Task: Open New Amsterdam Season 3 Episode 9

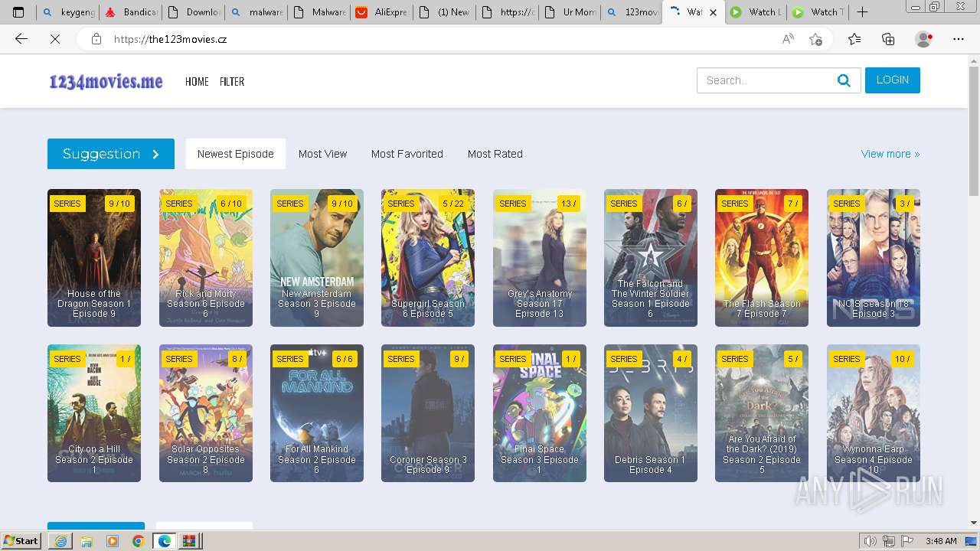Action: pyautogui.click(x=317, y=258)
